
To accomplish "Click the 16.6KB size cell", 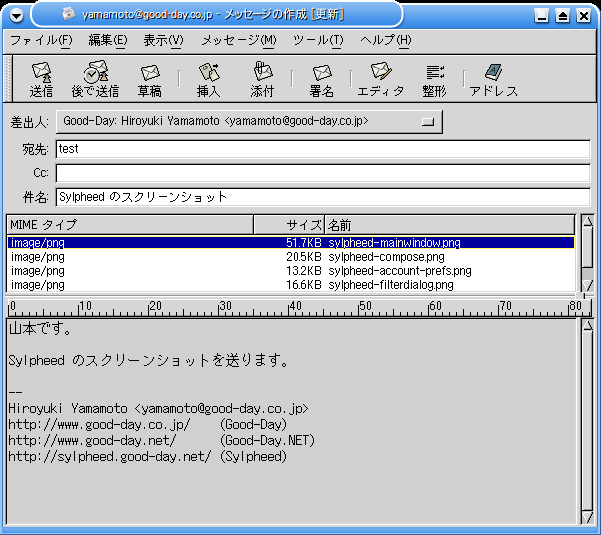I will [x=304, y=285].
